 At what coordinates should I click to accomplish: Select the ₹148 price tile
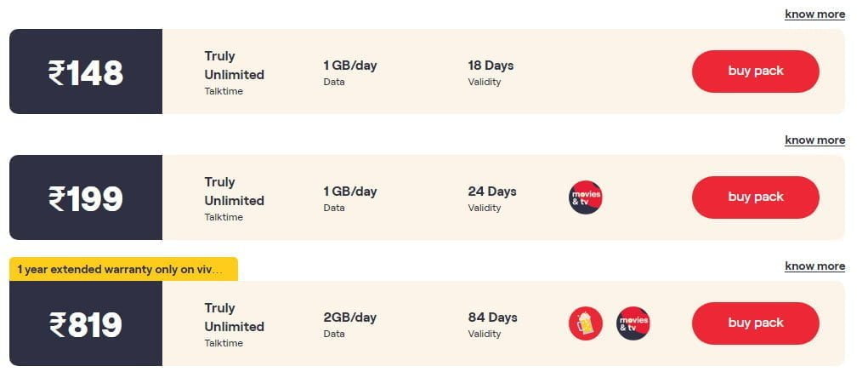86,72
